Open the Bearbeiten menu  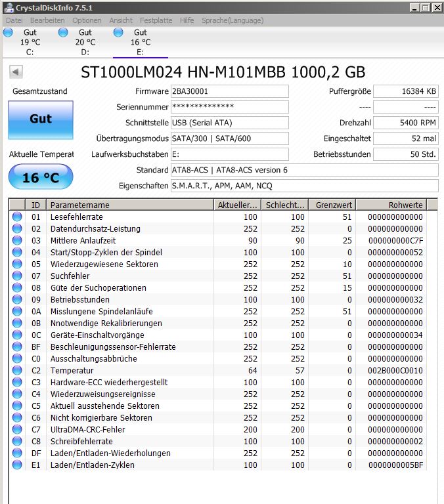(x=47, y=20)
